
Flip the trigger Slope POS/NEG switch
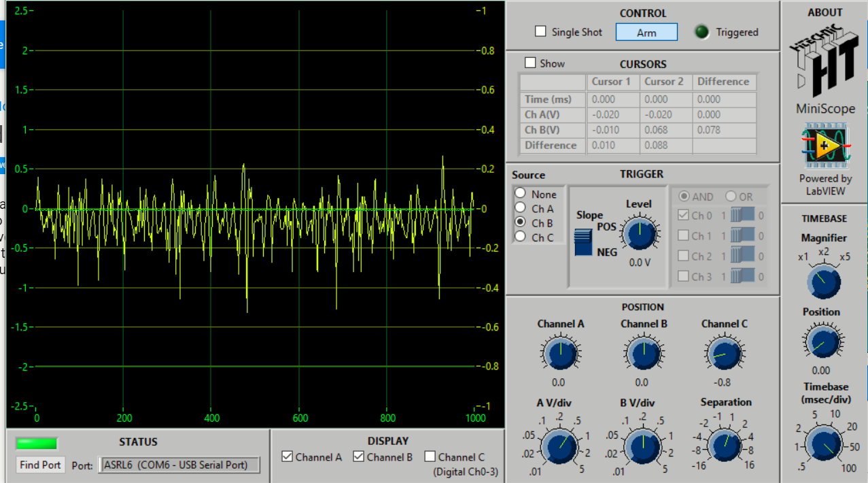tap(584, 242)
